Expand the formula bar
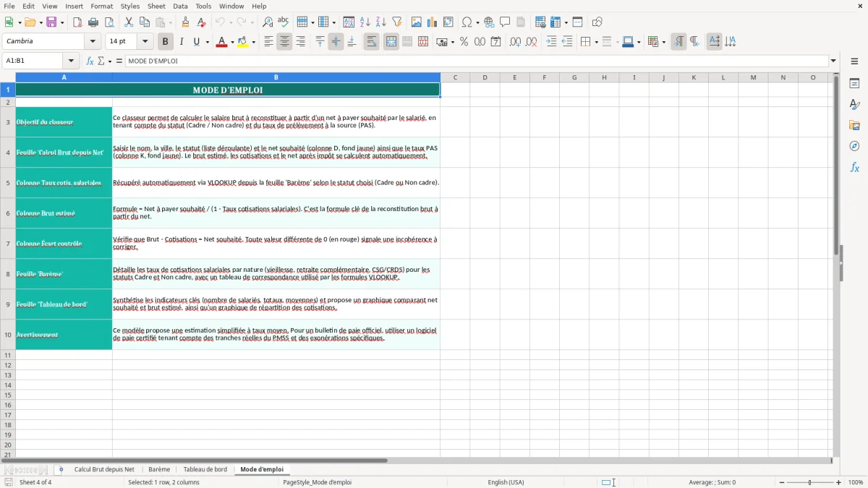Image resolution: width=868 pixels, height=488 pixels. (833, 61)
